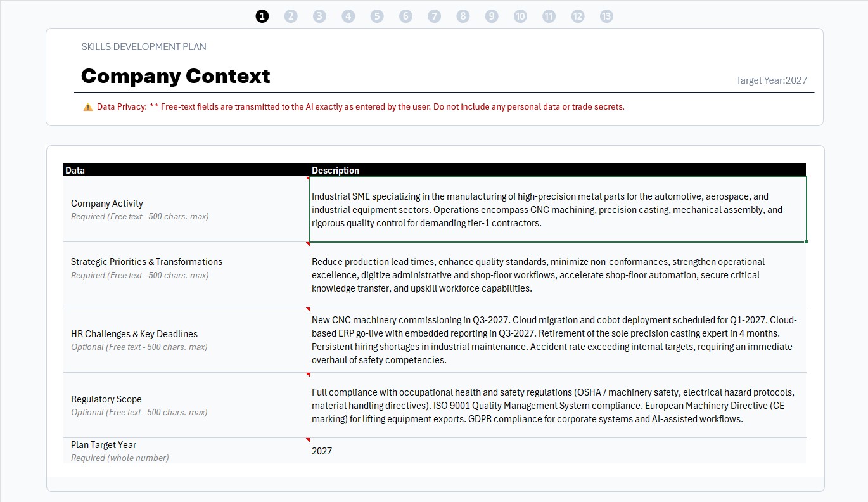Navigate to step 5 circle
Viewport: 868px width, 502px height.
tap(377, 16)
